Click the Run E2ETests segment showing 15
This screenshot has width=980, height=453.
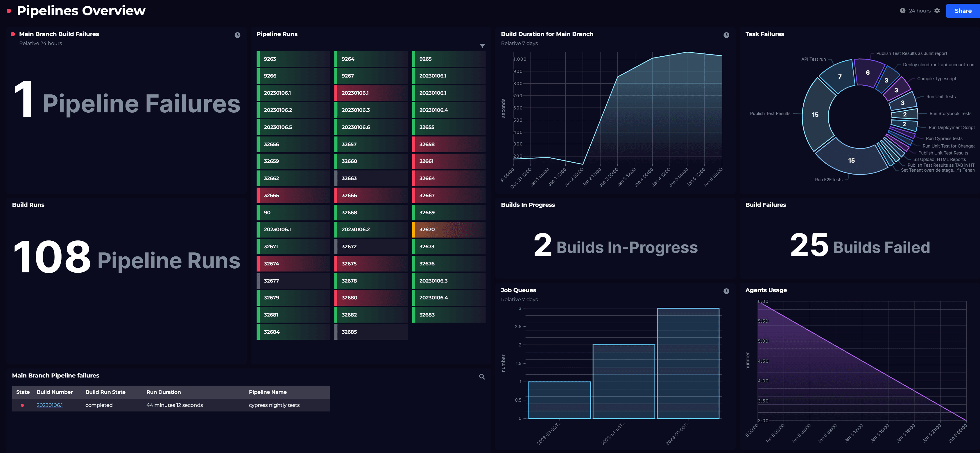tap(851, 160)
